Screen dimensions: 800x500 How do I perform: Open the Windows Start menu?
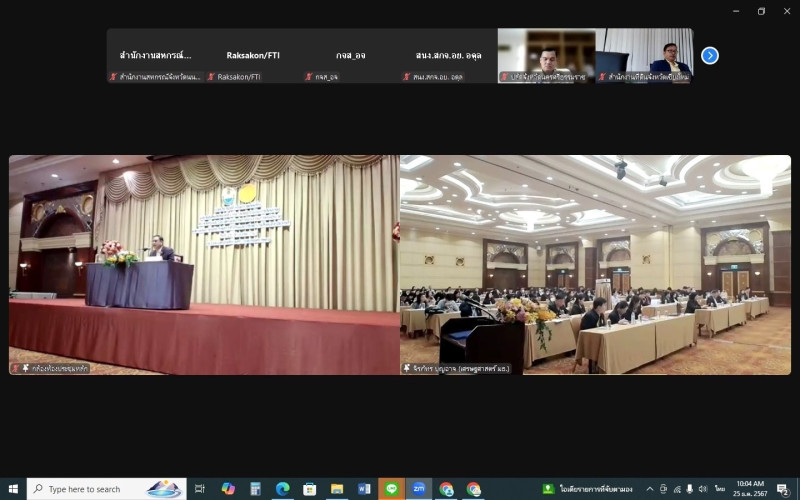(12, 489)
